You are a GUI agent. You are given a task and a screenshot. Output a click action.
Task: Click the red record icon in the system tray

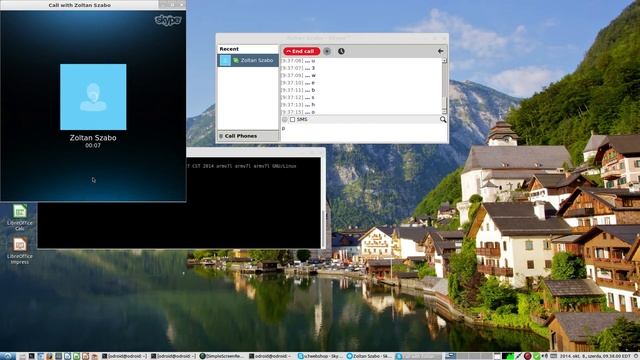[527, 356]
